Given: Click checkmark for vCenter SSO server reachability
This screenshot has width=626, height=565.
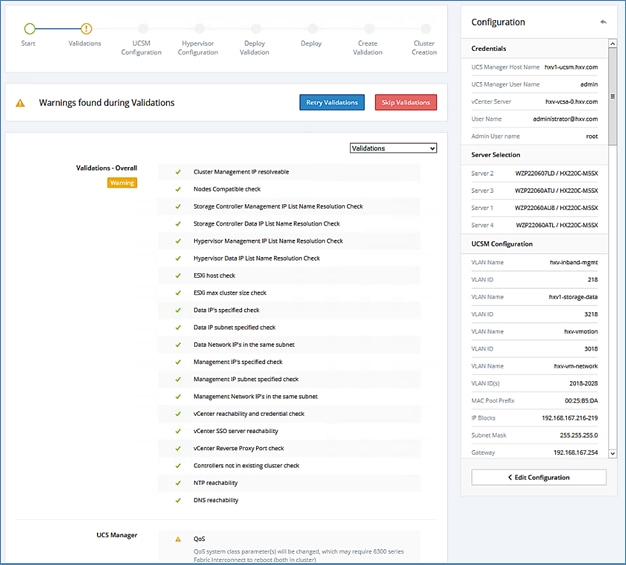Looking at the screenshot, I should pyautogui.click(x=178, y=431).
